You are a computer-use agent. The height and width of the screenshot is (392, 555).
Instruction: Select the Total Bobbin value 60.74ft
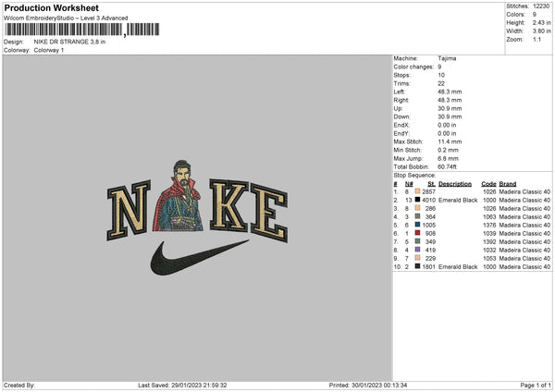(447, 166)
